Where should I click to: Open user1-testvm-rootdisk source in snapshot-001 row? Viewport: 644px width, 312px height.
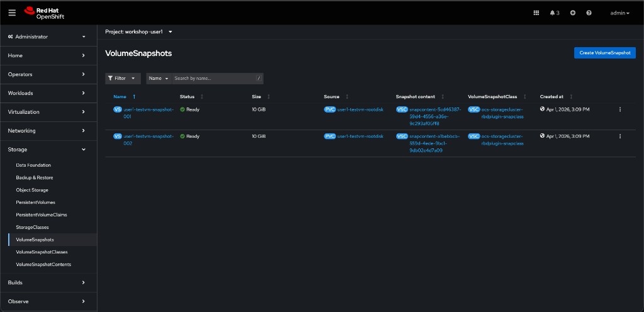(x=360, y=109)
